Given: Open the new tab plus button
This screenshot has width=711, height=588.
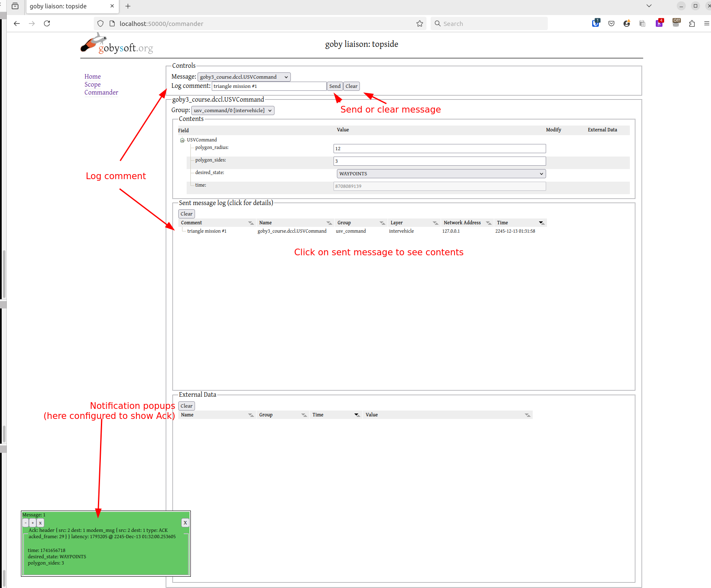Looking at the screenshot, I should 128,6.
